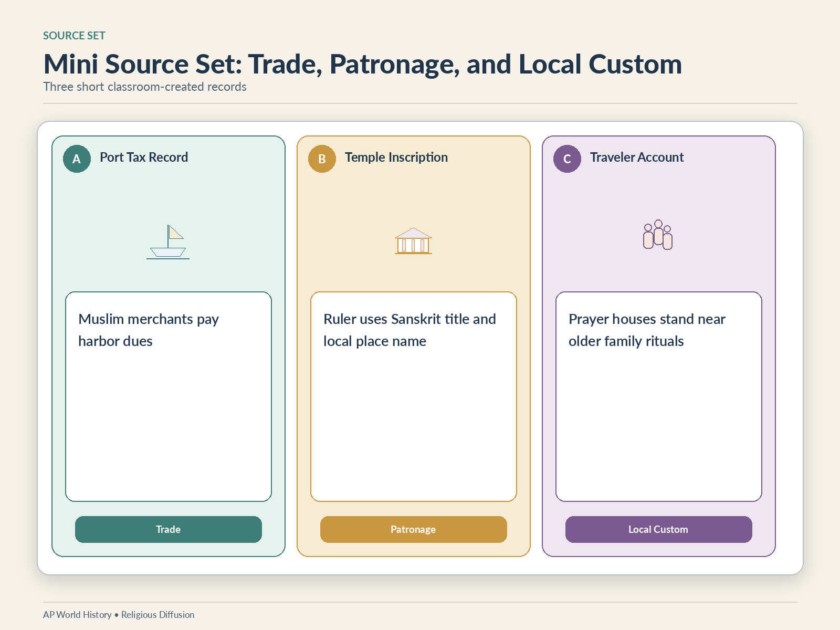The width and height of the screenshot is (840, 630).
Task: Click text 'Prayer houses stand near older family rituals'
Action: pos(647,330)
